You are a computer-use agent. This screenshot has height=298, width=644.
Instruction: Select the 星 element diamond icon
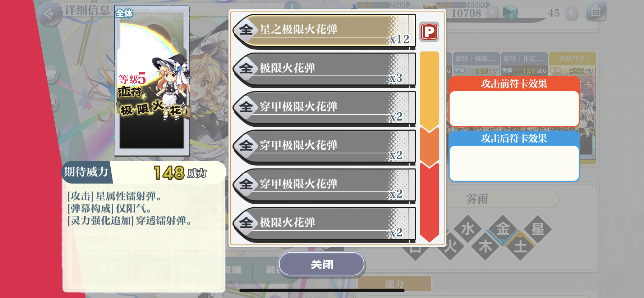[538, 229]
